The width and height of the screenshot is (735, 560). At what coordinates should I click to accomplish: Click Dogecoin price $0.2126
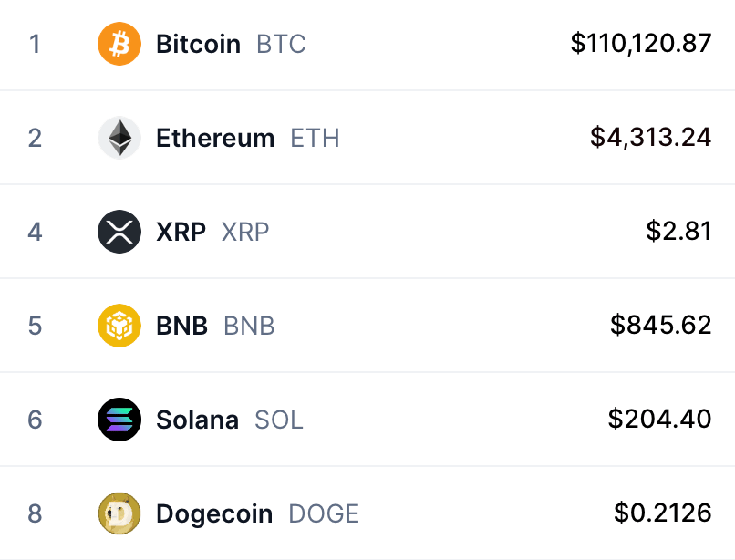pyautogui.click(x=663, y=513)
